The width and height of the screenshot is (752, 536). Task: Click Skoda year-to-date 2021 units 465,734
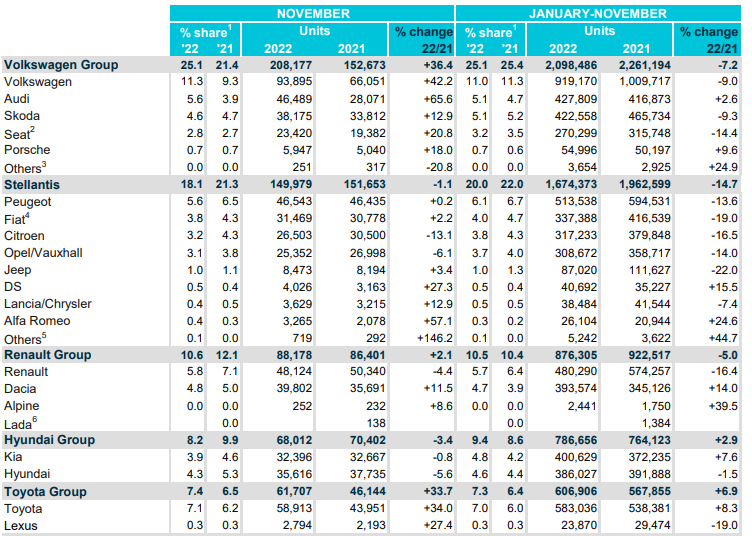(649, 116)
